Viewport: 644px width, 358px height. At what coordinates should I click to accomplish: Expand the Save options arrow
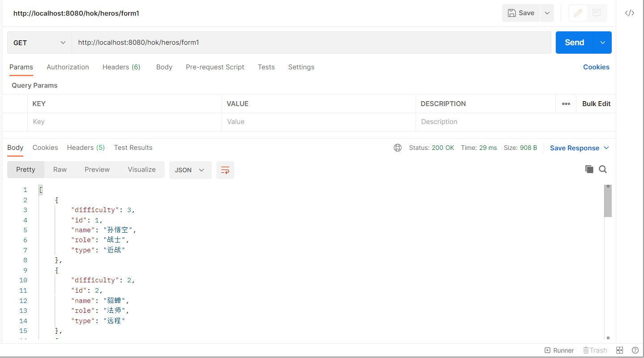[x=547, y=13]
